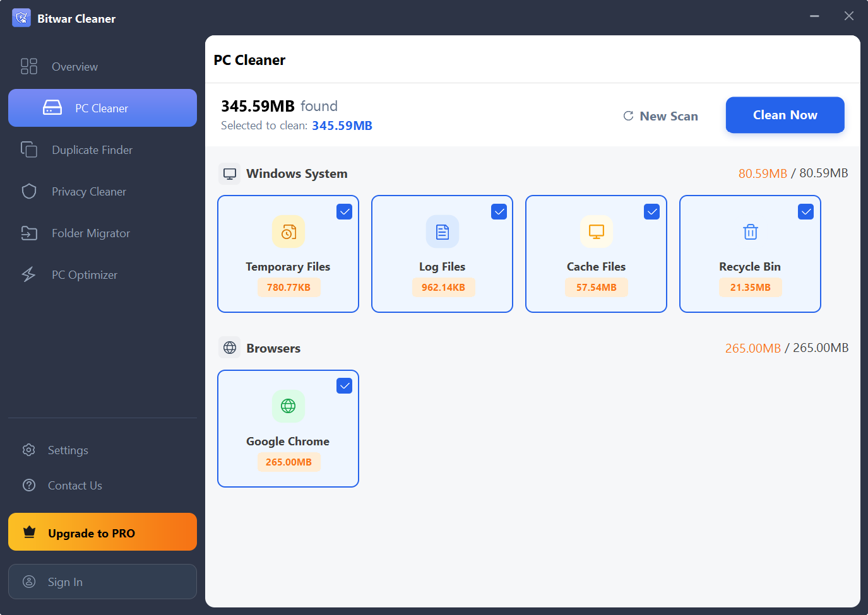868x615 pixels.
Task: Click the Overview grid icon
Action: tap(29, 66)
